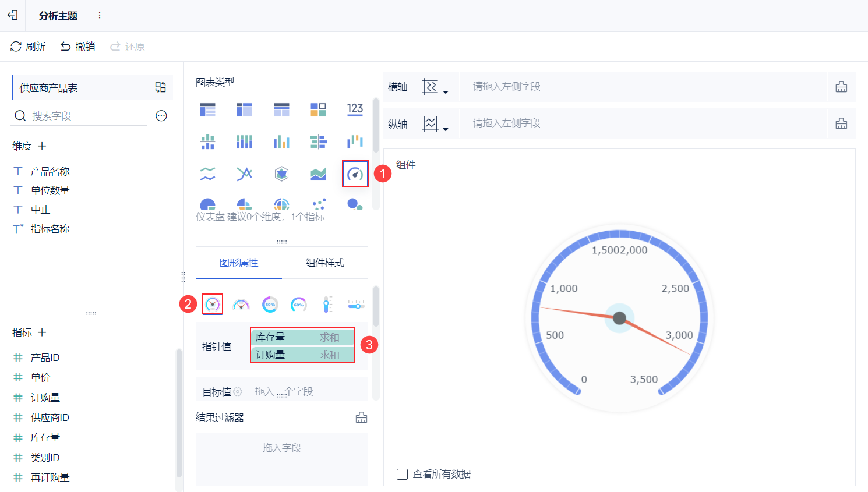
Task: Click the 刷新 refresh icon
Action: 16,46
